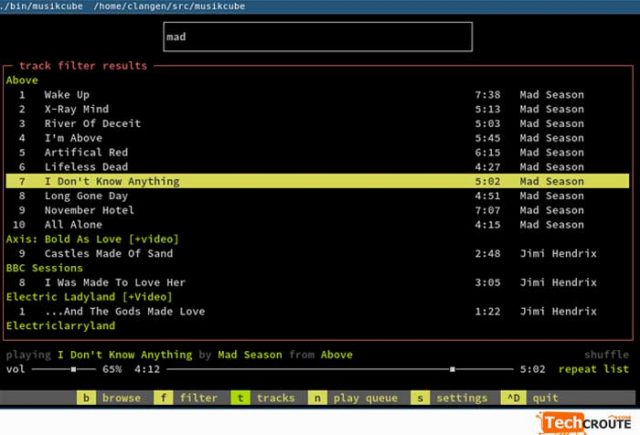Click the "^D" quit shortcut key

coord(513,398)
